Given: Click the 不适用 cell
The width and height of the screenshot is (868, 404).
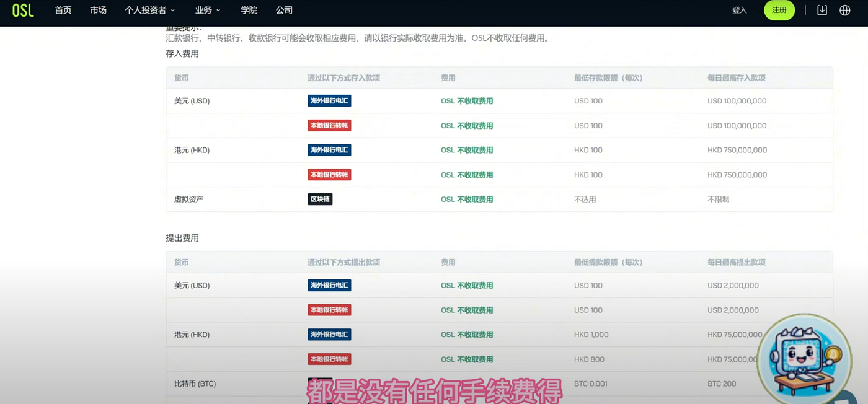Looking at the screenshot, I should coord(585,200).
